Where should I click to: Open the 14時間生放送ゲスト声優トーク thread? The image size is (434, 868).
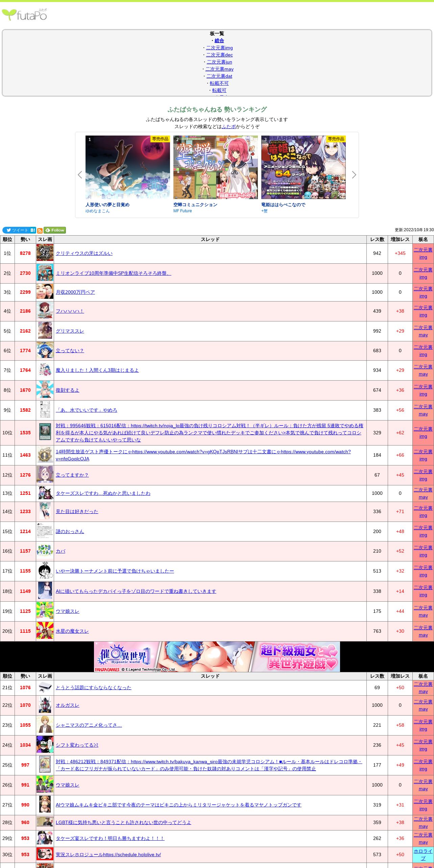[203, 455]
